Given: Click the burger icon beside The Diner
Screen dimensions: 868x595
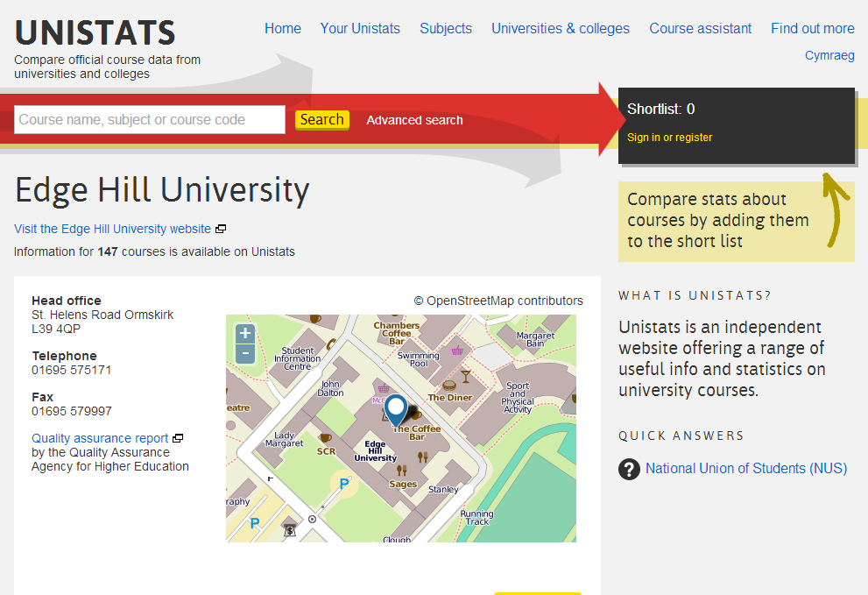Looking at the screenshot, I should (x=449, y=385).
